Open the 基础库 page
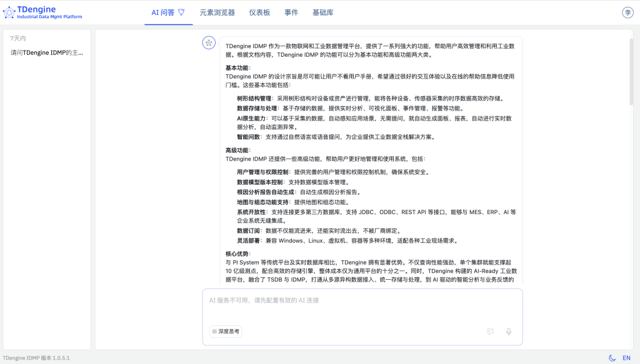The width and height of the screenshot is (640, 364). tap(324, 11)
